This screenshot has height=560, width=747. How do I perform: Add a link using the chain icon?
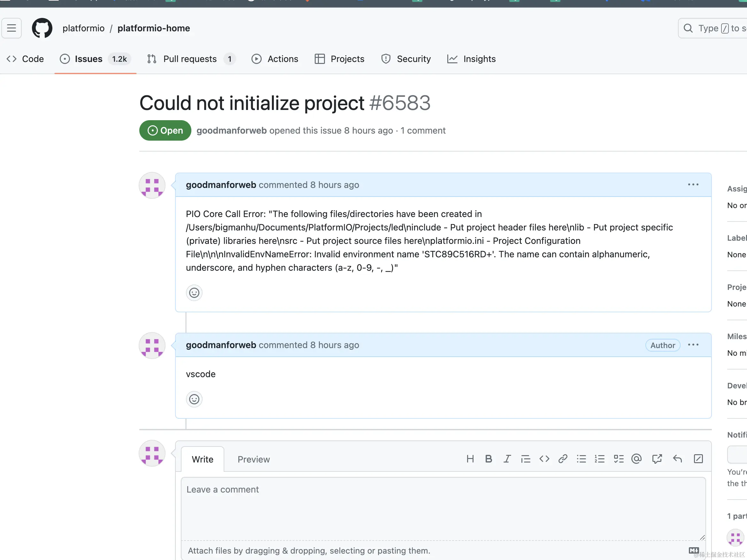pos(563,459)
